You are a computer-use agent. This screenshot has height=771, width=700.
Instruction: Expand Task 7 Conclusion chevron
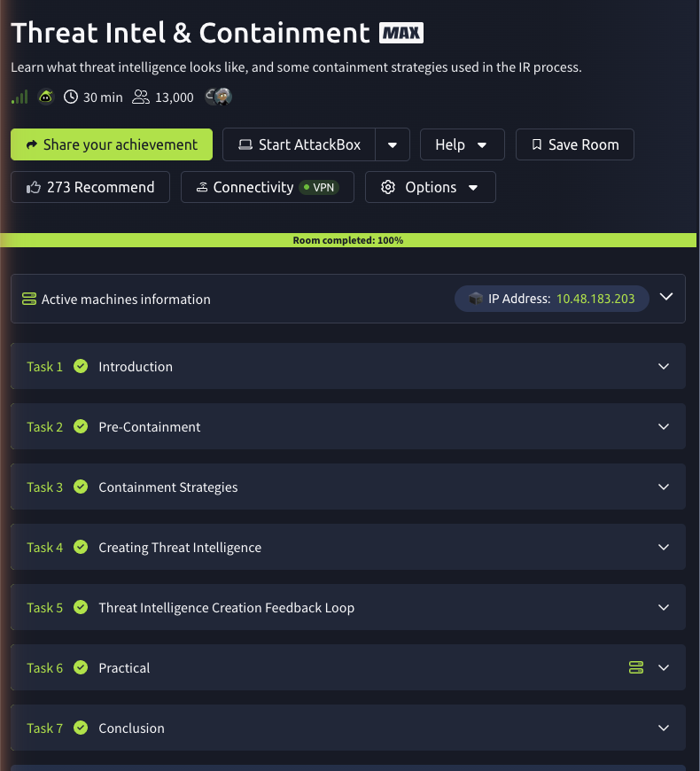click(x=664, y=728)
